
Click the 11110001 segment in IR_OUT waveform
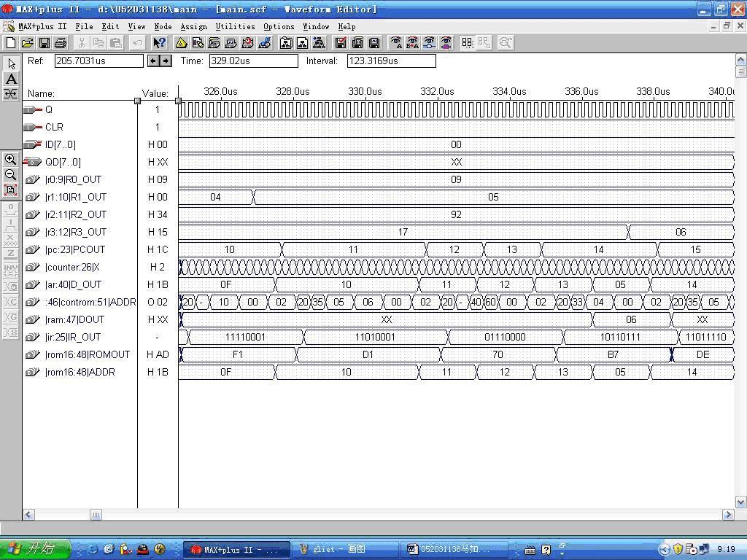pos(245,337)
